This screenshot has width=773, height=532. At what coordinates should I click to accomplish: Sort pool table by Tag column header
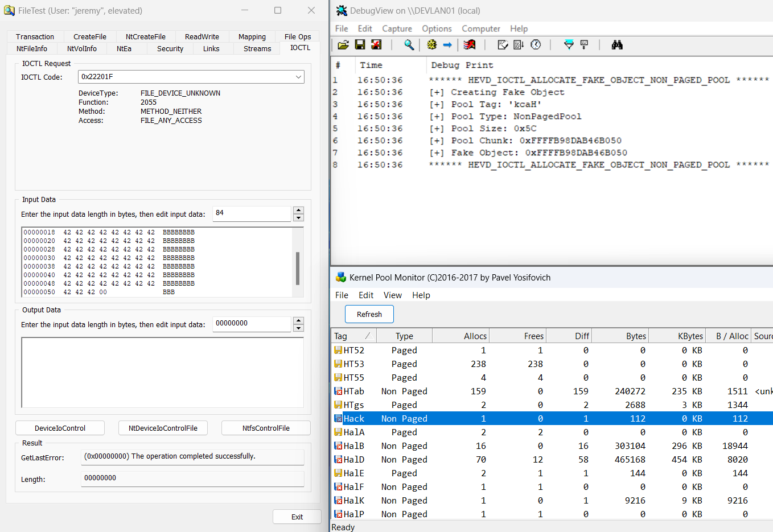353,336
